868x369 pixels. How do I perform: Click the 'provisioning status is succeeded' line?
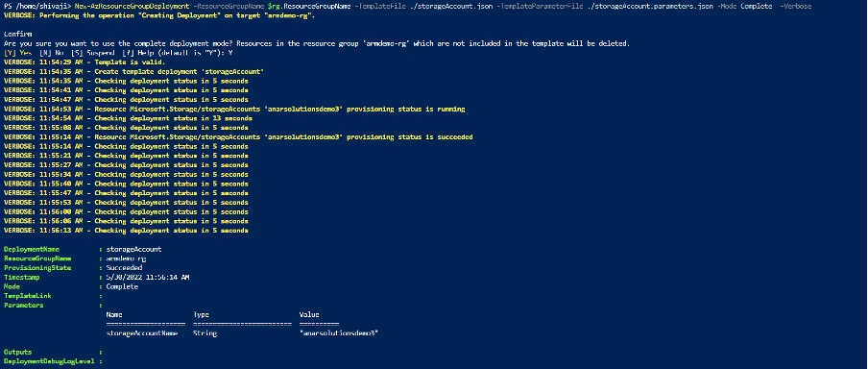238,136
